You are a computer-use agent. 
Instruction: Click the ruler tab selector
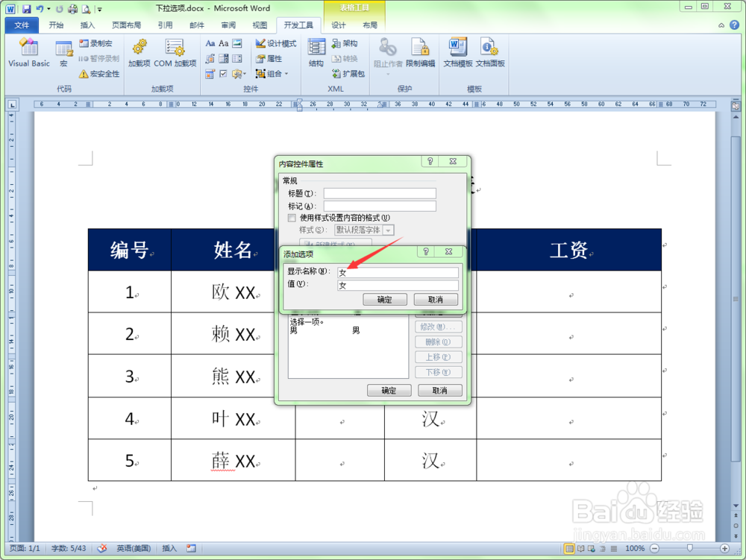(x=13, y=104)
